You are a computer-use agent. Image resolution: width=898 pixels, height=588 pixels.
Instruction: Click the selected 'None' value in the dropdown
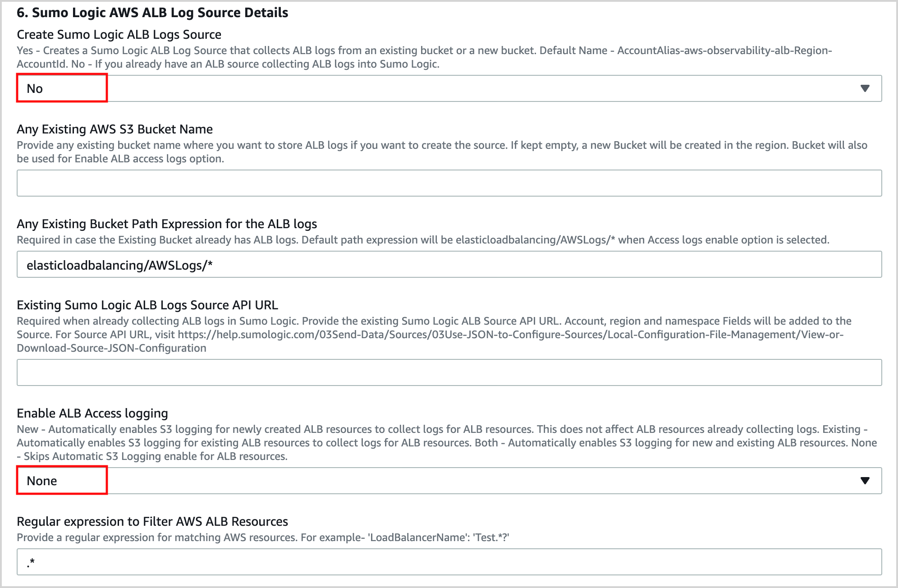click(42, 481)
